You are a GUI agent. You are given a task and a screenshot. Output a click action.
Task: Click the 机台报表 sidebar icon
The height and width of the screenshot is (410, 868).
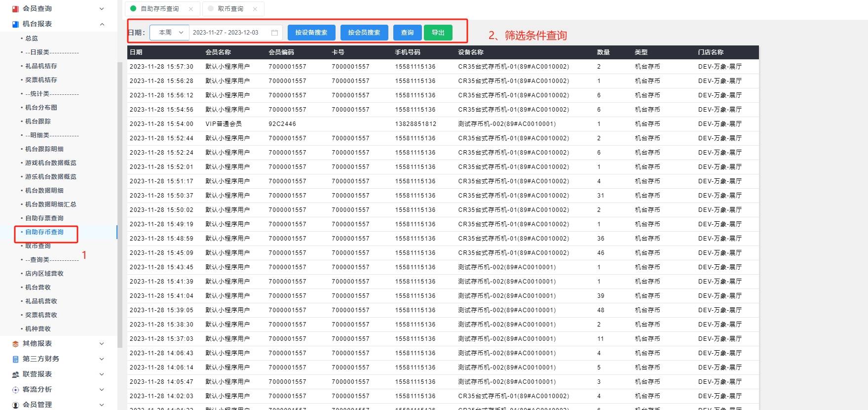(x=15, y=24)
